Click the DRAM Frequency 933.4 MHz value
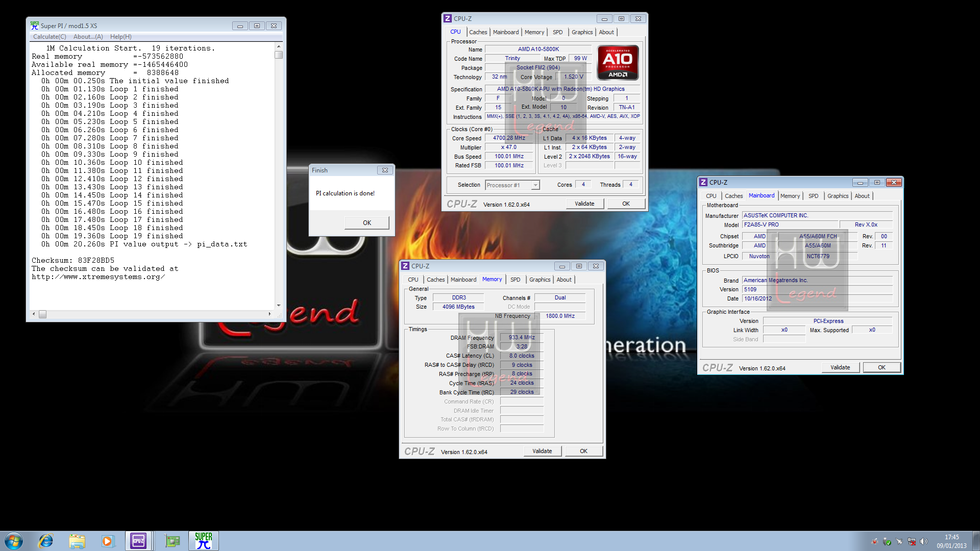 [x=522, y=337]
